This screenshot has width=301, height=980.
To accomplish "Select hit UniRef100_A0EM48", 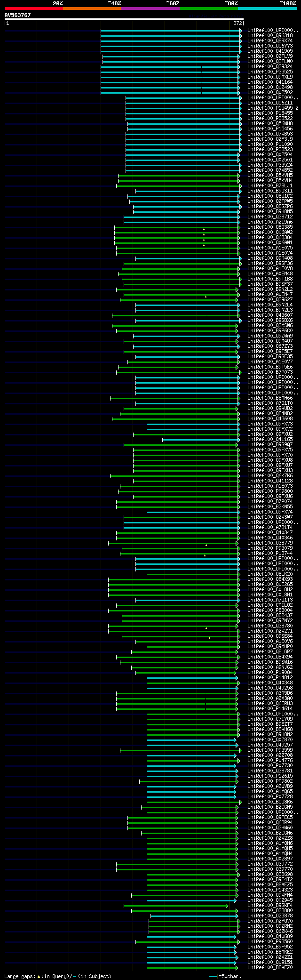I will pos(270,273).
